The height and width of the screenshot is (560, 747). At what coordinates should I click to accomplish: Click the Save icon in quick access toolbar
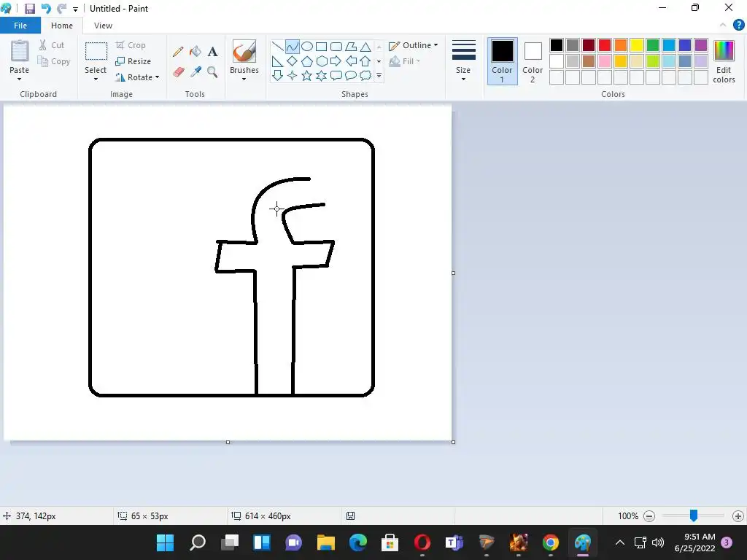(x=30, y=9)
